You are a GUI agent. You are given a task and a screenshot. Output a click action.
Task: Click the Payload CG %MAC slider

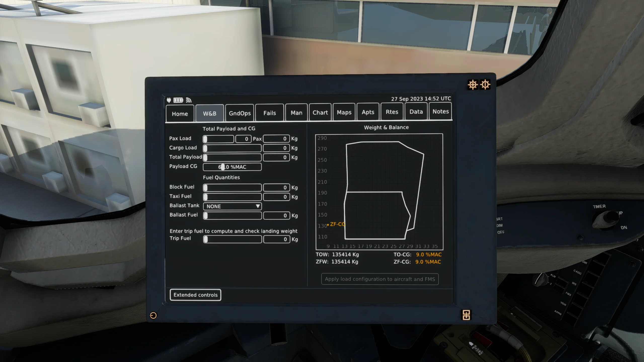coord(232,167)
